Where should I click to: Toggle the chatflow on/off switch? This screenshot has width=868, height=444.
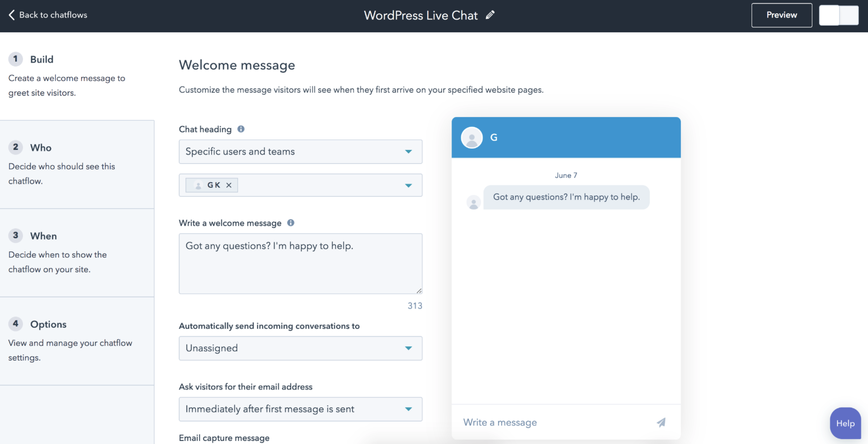pyautogui.click(x=838, y=15)
